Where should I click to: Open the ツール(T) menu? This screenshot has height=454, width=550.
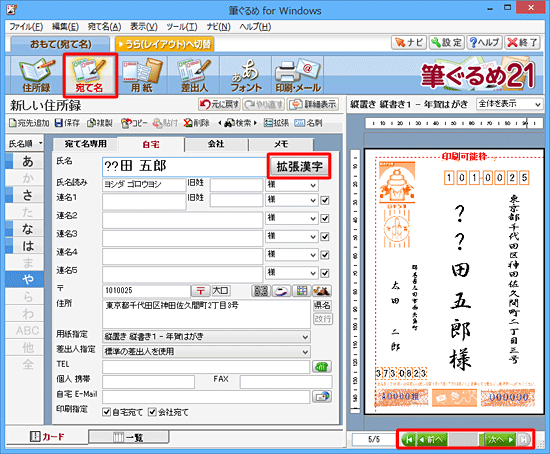(x=182, y=27)
